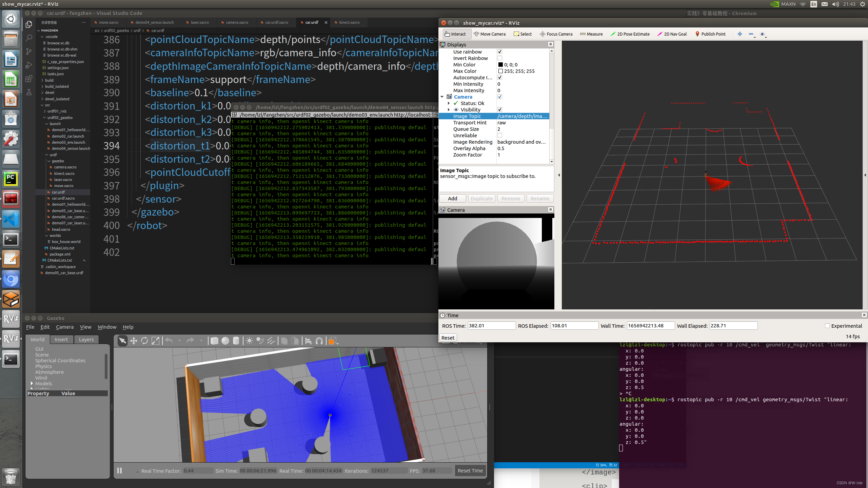Image resolution: width=868 pixels, height=488 pixels.
Task: Select Gazebo arrow selection mode tool
Action: [122, 341]
